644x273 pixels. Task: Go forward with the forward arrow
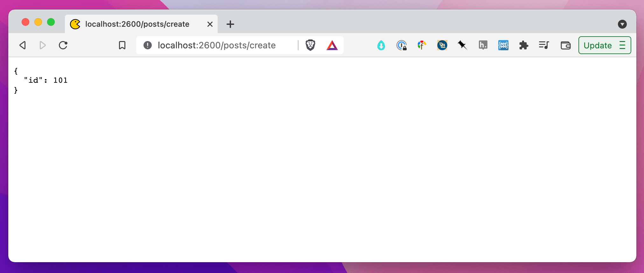coord(43,45)
